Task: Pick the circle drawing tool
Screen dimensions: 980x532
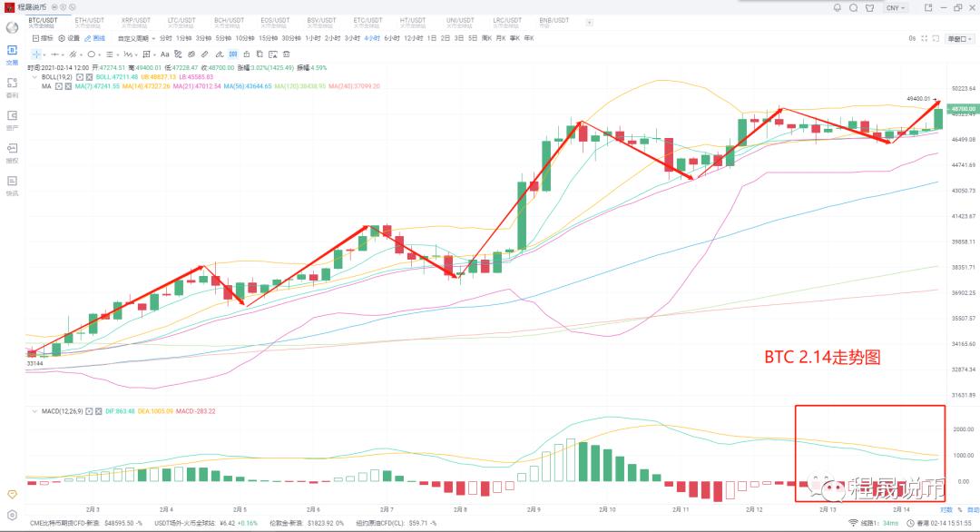Action: tap(92, 54)
